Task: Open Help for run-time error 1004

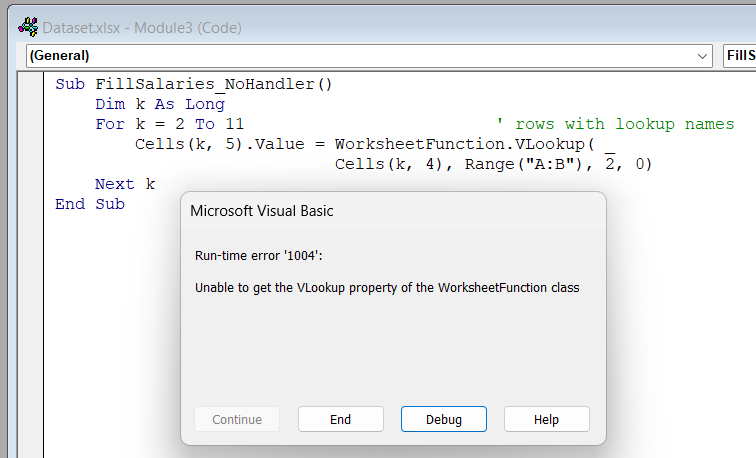Action: point(546,419)
